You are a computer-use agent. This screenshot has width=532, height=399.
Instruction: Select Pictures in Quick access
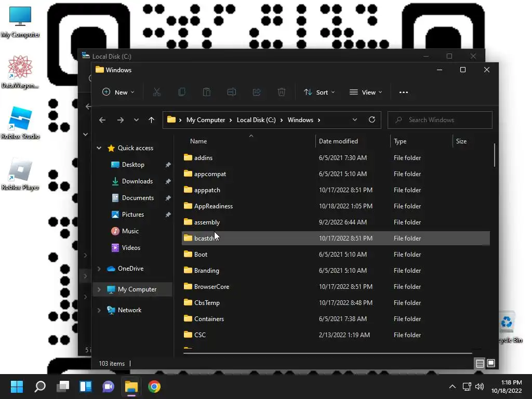click(132, 215)
